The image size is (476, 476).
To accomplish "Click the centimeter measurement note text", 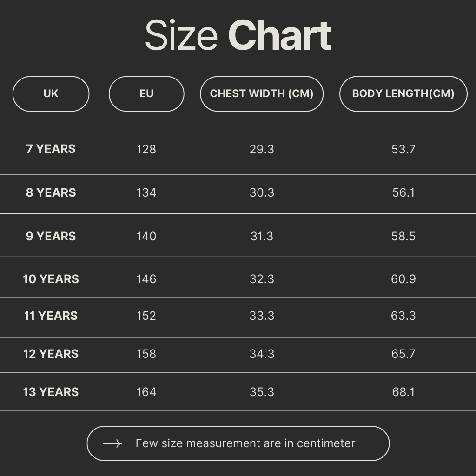I will pos(245,443).
